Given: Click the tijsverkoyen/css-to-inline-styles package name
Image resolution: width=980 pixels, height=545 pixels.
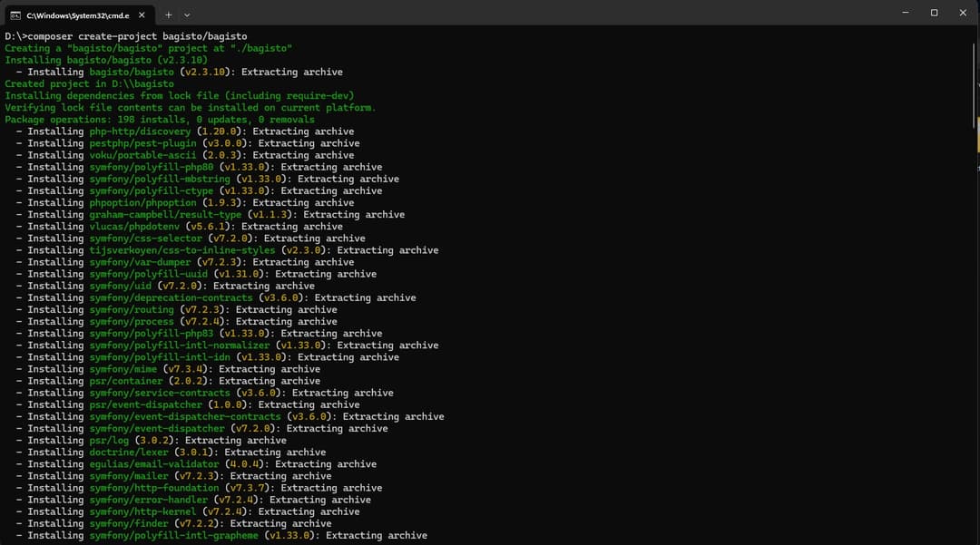Looking at the screenshot, I should click(181, 250).
